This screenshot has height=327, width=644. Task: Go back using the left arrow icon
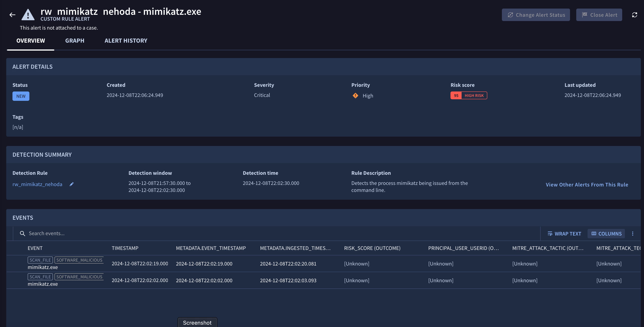12,15
